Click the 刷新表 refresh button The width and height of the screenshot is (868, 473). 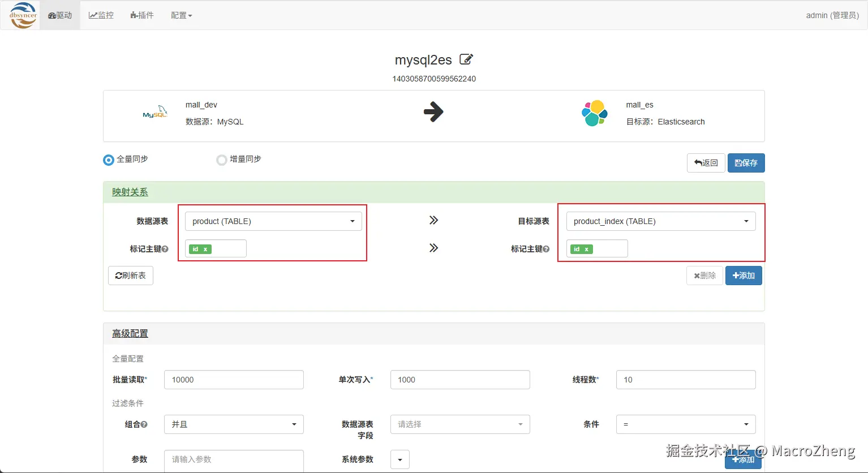[131, 276]
